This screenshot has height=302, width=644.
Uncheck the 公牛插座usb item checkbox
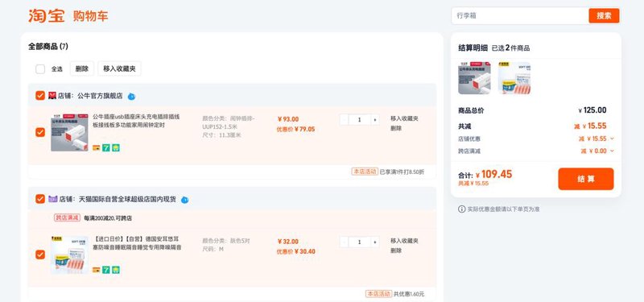40,132
